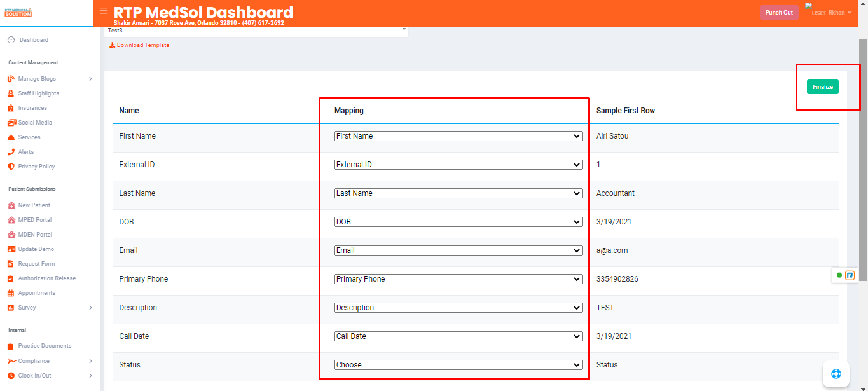Open Authorization Release link

(46, 278)
